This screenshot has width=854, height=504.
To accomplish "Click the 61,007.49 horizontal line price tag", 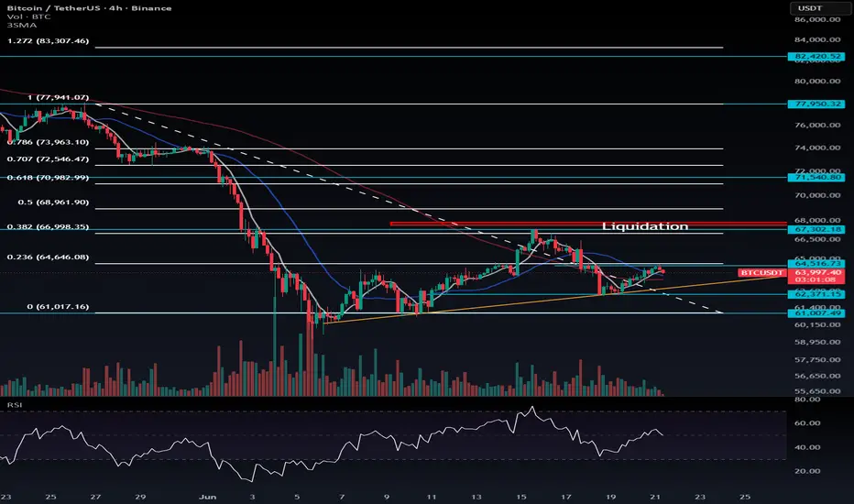I will tap(816, 312).
